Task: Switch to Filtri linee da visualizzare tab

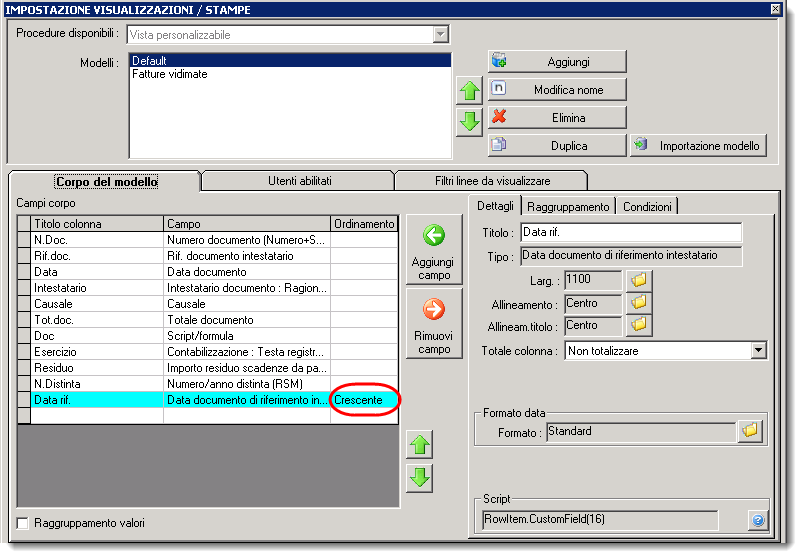Action: pyautogui.click(x=492, y=181)
